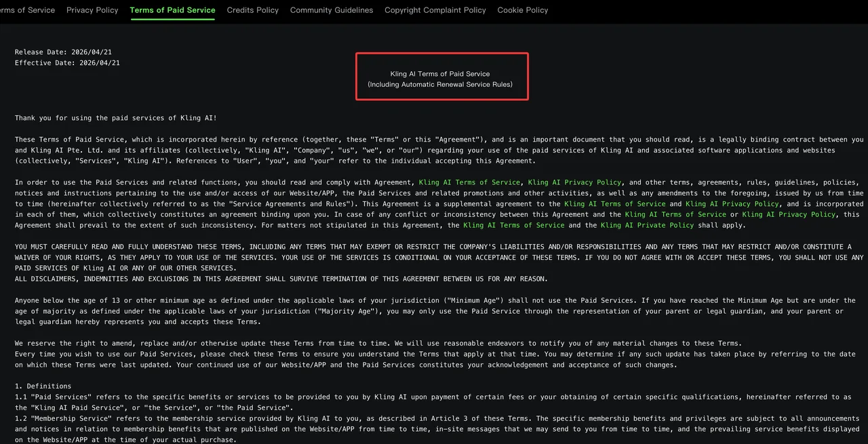The width and height of the screenshot is (868, 444).
Task: Click the line "We reserve the right to amend"
Action: coord(378,344)
